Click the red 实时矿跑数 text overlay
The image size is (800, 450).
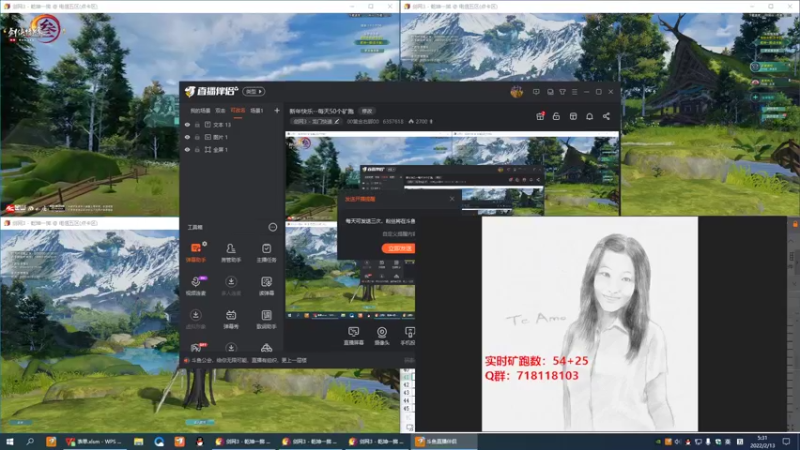(x=536, y=361)
